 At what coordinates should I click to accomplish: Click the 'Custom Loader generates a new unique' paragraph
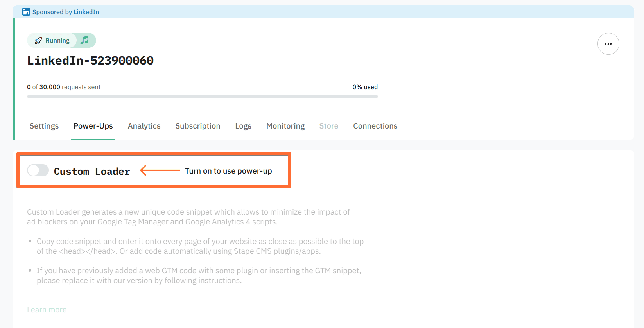click(x=188, y=217)
